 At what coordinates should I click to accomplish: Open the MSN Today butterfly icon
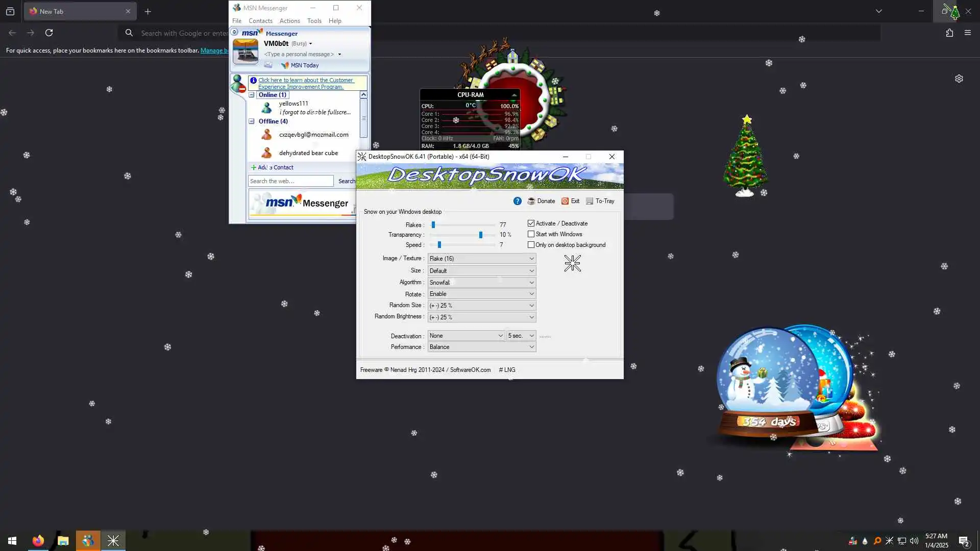pos(285,65)
